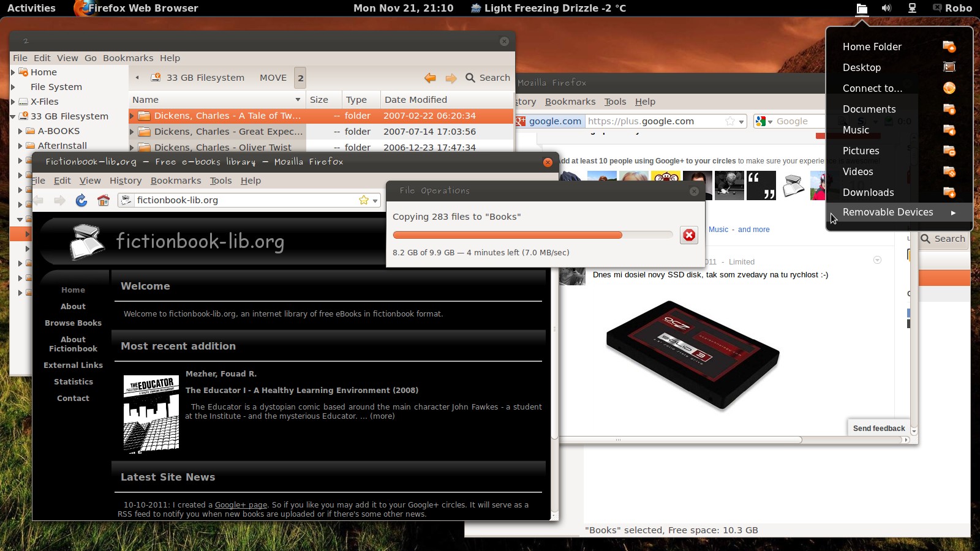This screenshot has height=551, width=980.
Task: Open Tools menu in fictionbook Firefox window
Action: [x=221, y=181]
